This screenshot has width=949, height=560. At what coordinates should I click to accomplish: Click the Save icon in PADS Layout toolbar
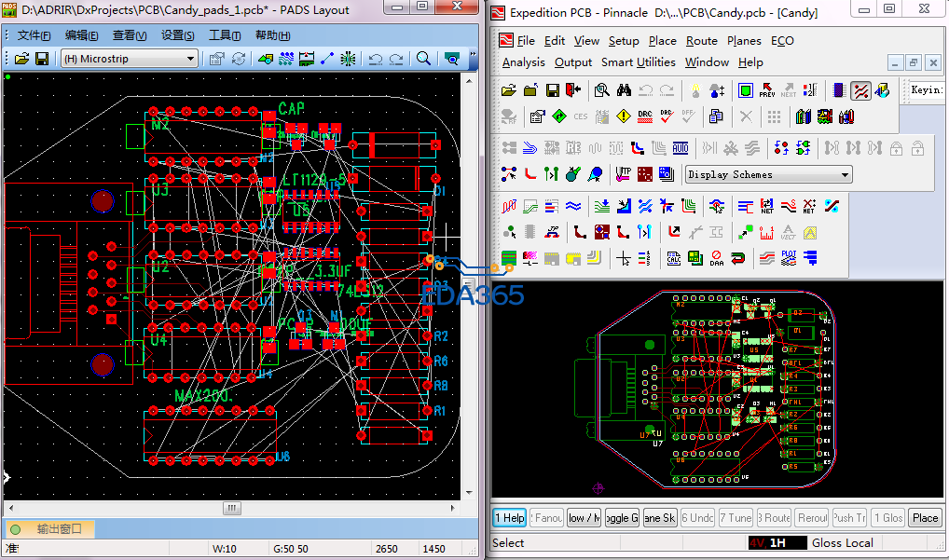coord(42,59)
